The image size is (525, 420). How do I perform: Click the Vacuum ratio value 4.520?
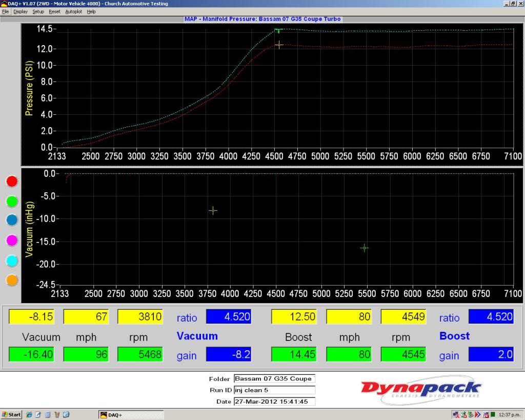coord(229,316)
